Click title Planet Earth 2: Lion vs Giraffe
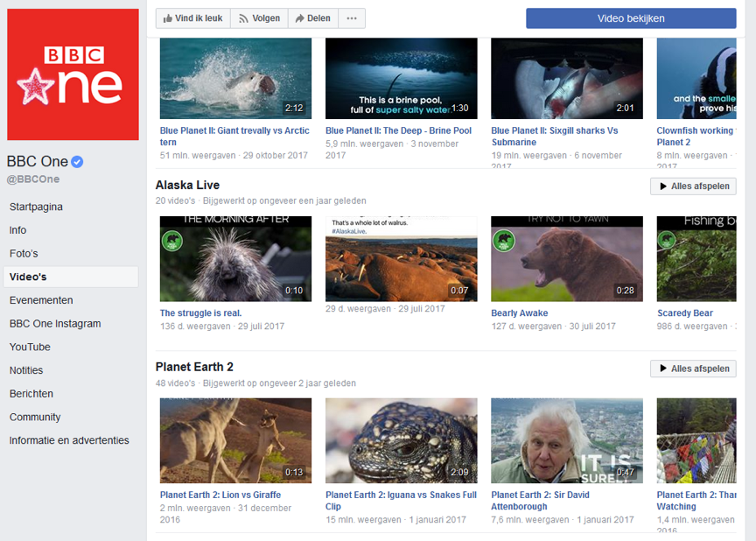 pos(220,495)
